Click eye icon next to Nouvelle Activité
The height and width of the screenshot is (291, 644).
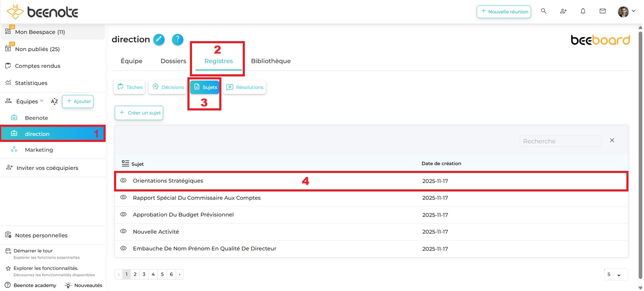[x=123, y=231]
